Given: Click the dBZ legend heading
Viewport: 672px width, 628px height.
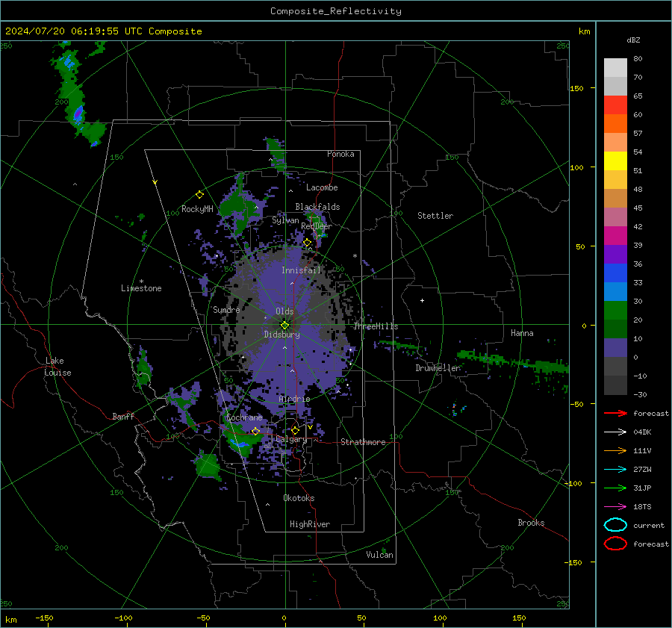Looking at the screenshot, I should pos(633,40).
